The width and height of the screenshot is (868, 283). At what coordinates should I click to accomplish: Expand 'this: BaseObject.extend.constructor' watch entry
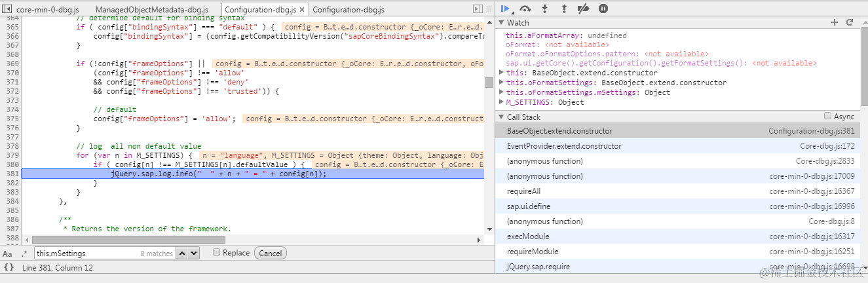click(502, 73)
